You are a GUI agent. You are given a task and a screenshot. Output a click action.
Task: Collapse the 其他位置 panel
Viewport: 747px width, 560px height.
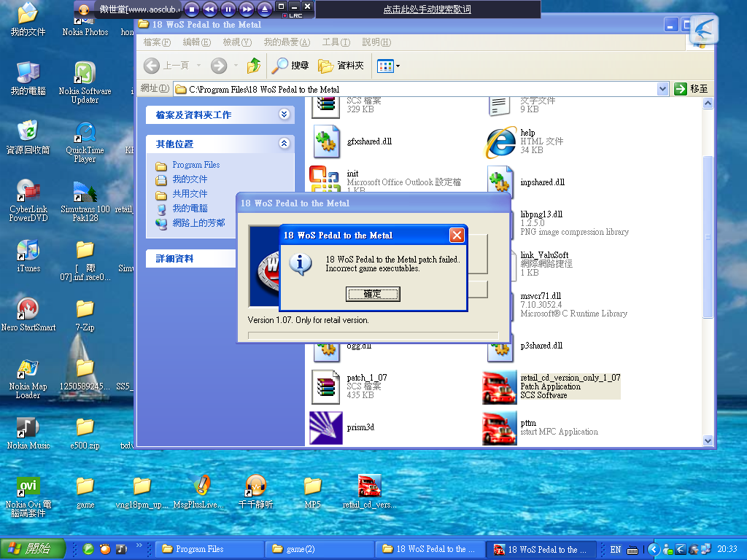[x=284, y=144]
